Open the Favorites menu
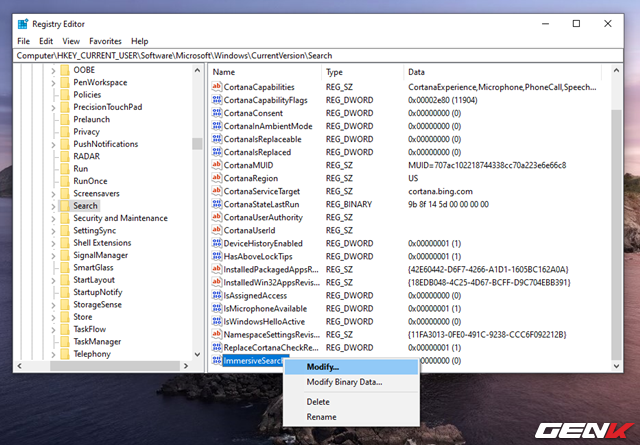This screenshot has width=640, height=445. (105, 41)
